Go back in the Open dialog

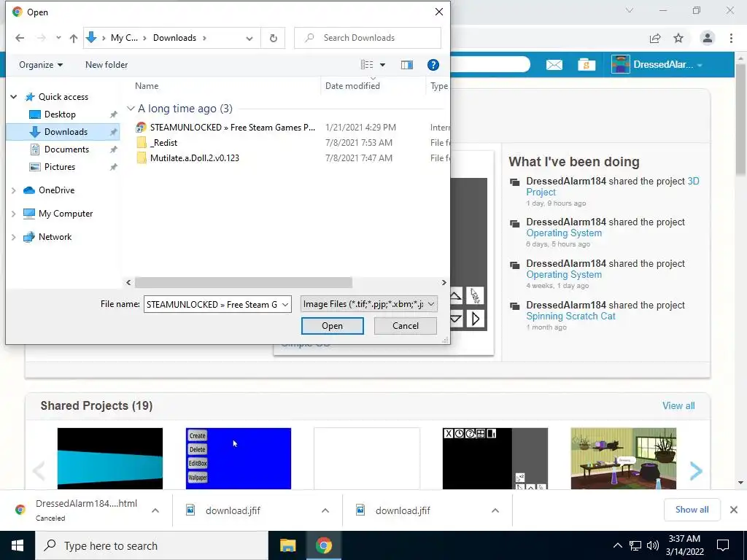(20, 38)
